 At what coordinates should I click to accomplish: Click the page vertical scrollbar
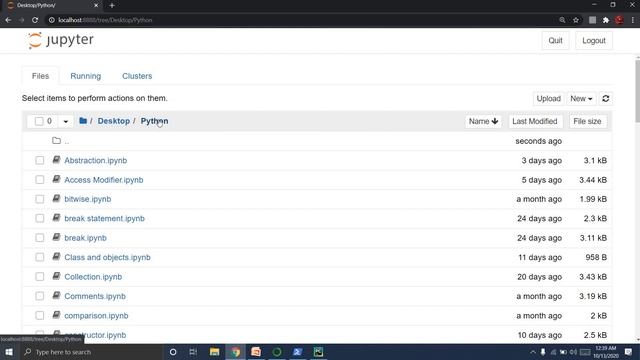[637, 90]
